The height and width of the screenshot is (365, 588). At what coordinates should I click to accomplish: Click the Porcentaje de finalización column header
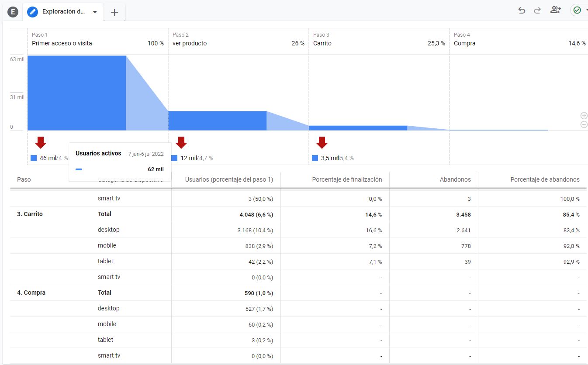tap(347, 179)
